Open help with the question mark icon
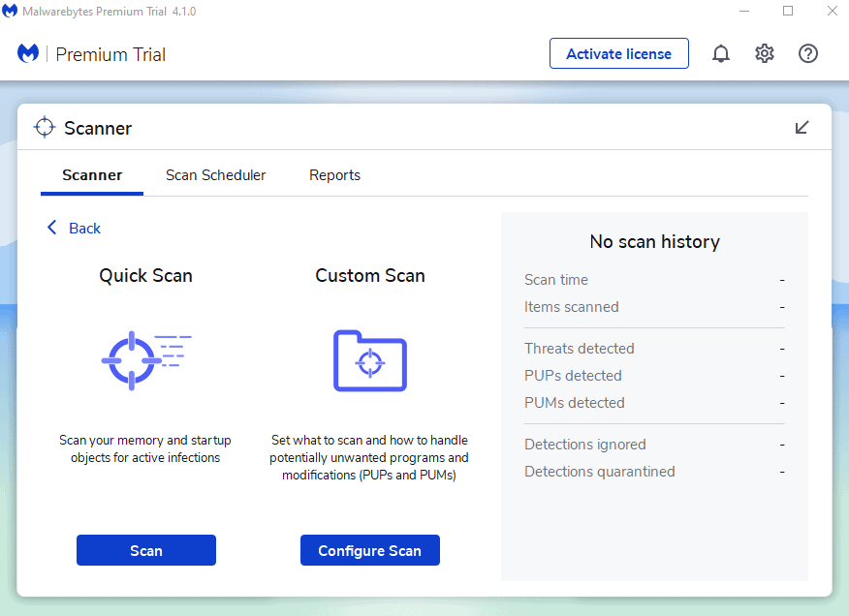849x616 pixels. point(808,53)
